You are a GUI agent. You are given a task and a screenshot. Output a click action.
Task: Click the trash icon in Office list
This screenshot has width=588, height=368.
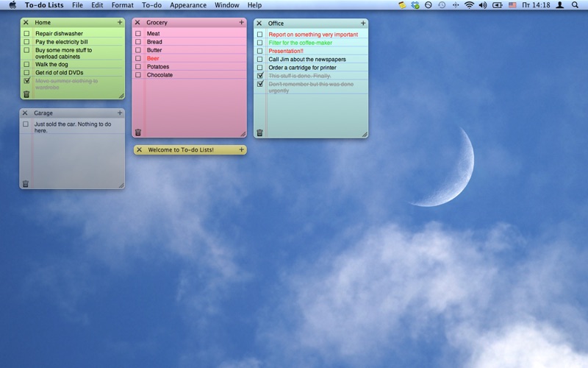[259, 133]
